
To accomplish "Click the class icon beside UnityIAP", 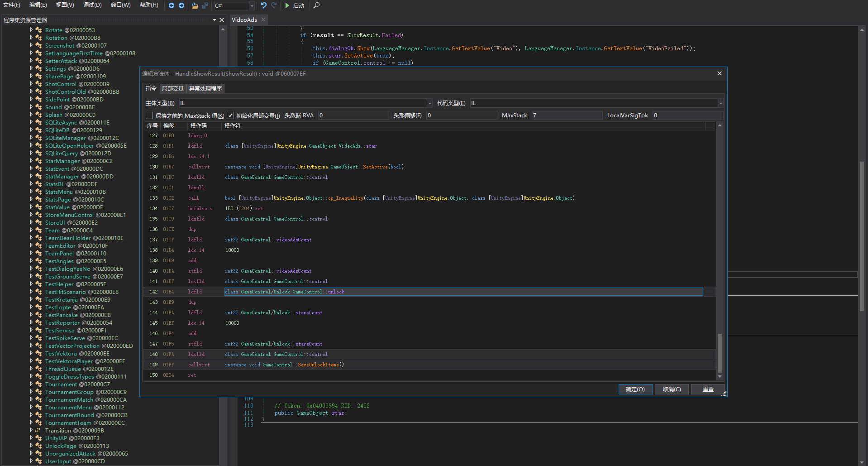I will [38, 438].
